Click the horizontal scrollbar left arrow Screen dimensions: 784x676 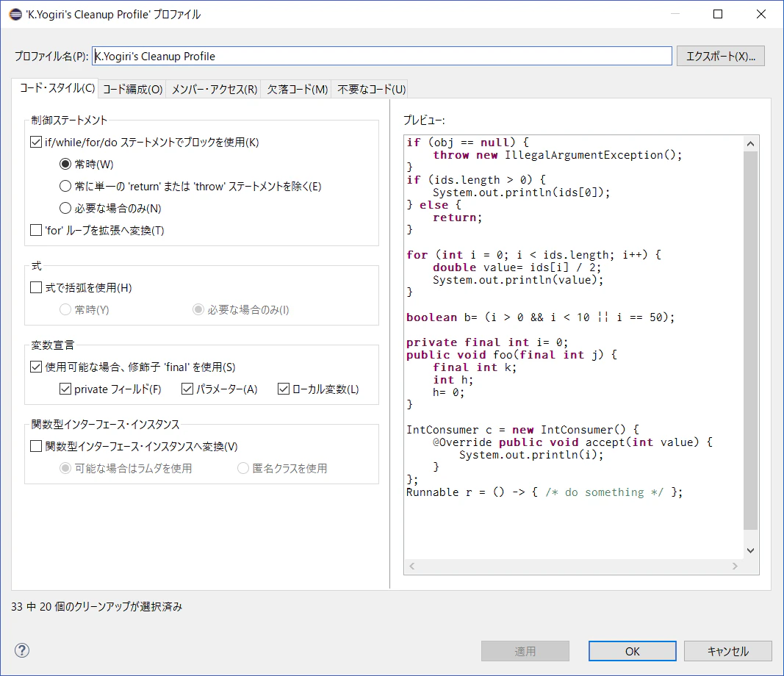[x=412, y=566]
